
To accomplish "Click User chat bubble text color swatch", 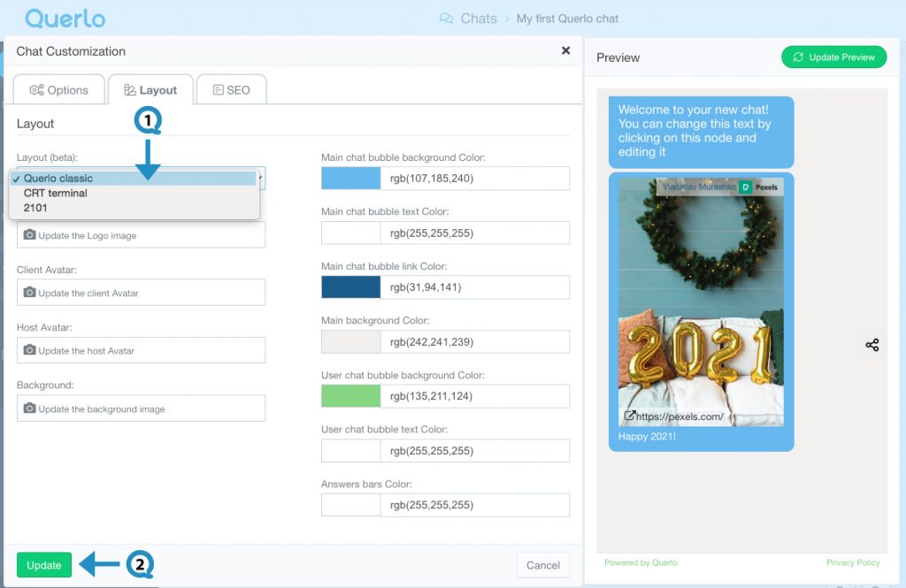I will (350, 451).
